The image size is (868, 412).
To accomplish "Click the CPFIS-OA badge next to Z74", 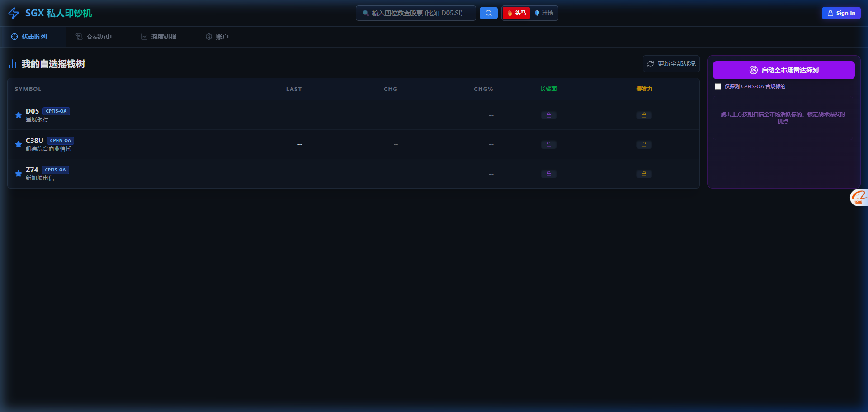I will tap(55, 170).
